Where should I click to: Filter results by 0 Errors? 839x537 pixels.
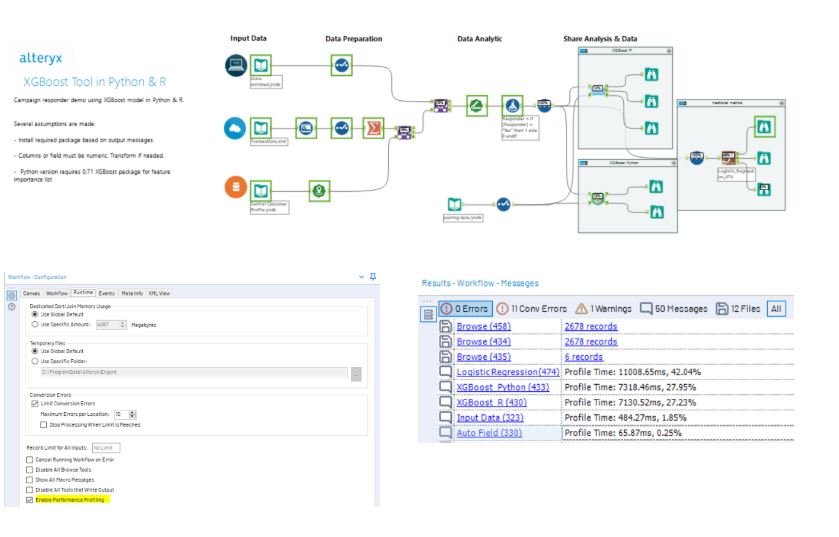point(465,309)
